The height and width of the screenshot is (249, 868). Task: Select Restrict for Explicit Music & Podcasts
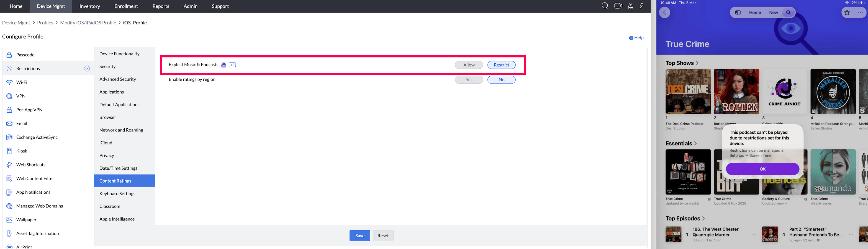coord(501,65)
